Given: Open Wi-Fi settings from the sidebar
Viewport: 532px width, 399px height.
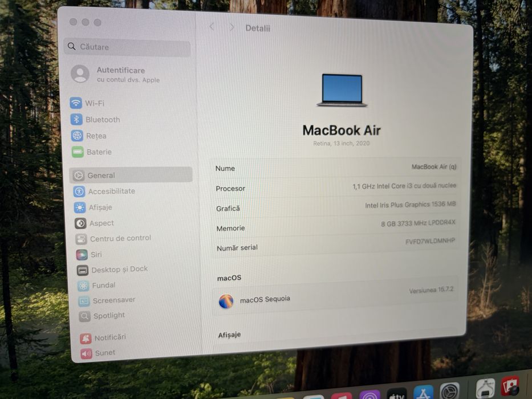Looking at the screenshot, I should pos(88,103).
